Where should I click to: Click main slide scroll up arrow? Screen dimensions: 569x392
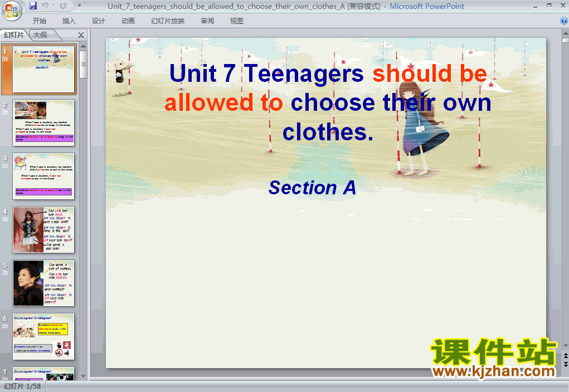(565, 33)
